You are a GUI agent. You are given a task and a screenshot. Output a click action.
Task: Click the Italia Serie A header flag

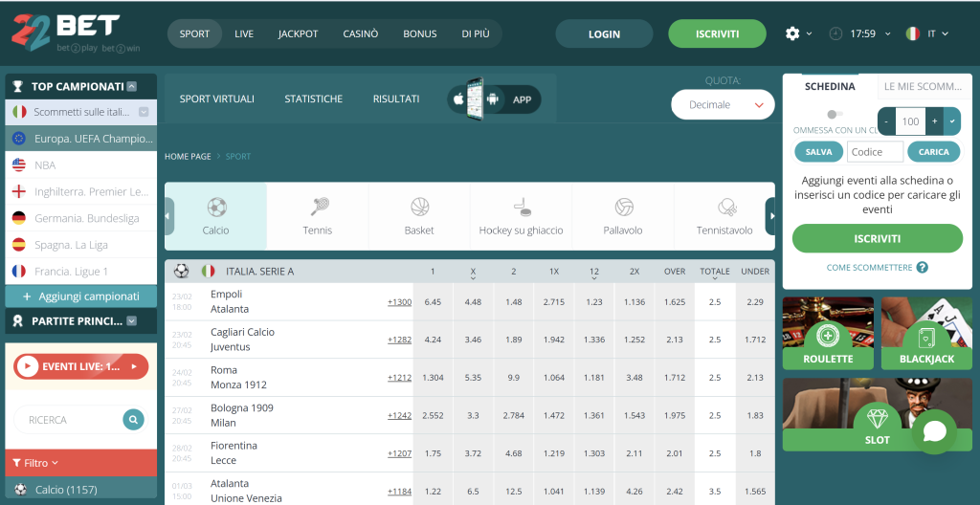pos(208,272)
